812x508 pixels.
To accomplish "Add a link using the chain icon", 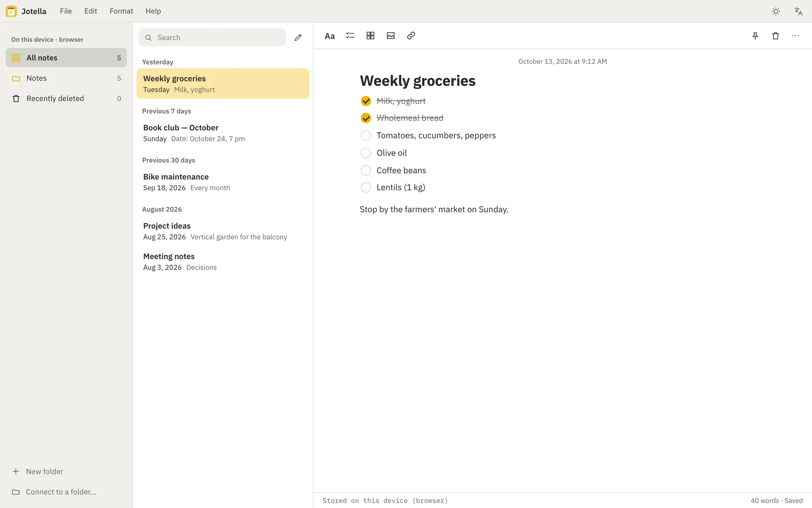I will (411, 36).
